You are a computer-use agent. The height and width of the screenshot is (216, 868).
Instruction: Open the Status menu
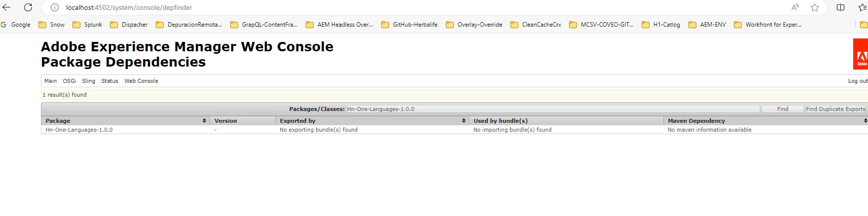pyautogui.click(x=109, y=81)
